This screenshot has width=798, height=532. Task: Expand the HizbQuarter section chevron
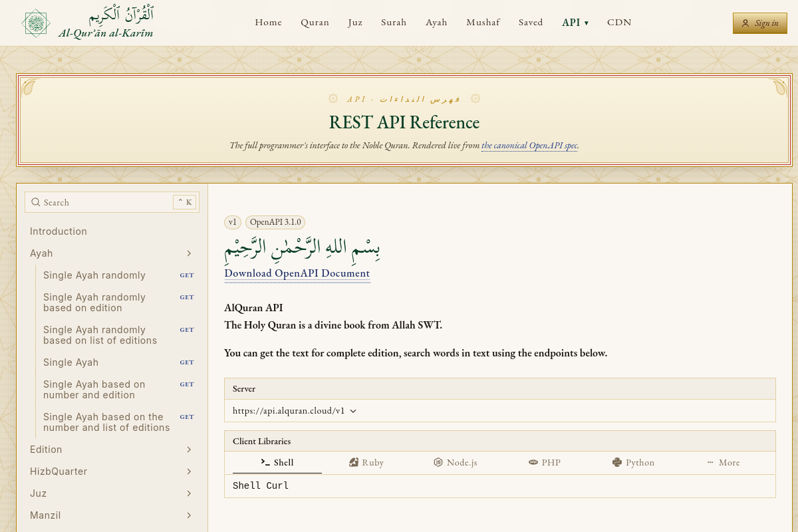point(189,471)
